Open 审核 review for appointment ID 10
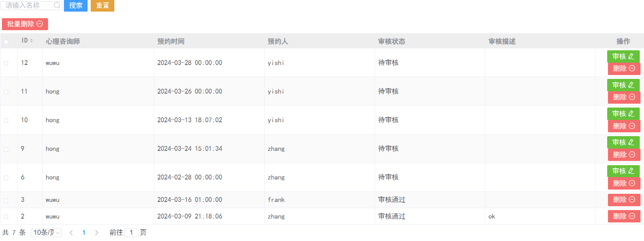This screenshot has width=644, height=241. [623, 114]
